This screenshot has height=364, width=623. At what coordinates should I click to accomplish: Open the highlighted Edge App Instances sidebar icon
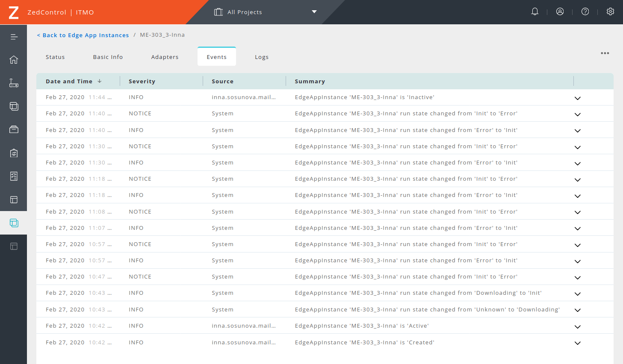pyautogui.click(x=14, y=223)
